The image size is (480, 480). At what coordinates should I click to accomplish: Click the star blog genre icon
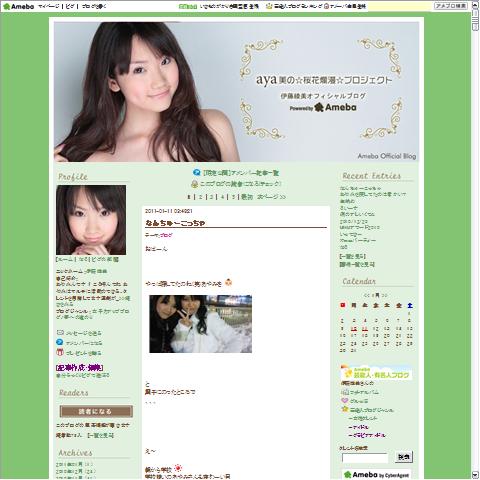click(345, 409)
